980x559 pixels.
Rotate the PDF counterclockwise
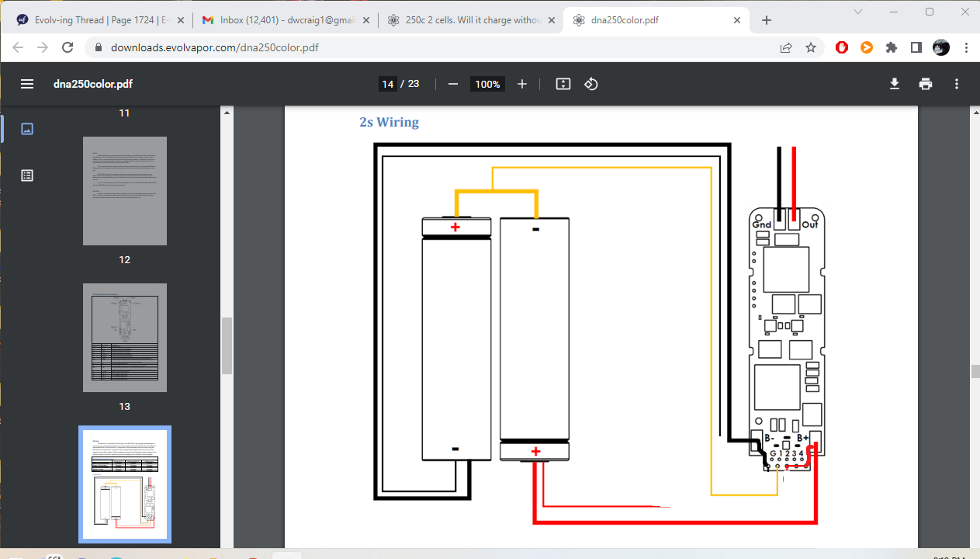pyautogui.click(x=591, y=84)
